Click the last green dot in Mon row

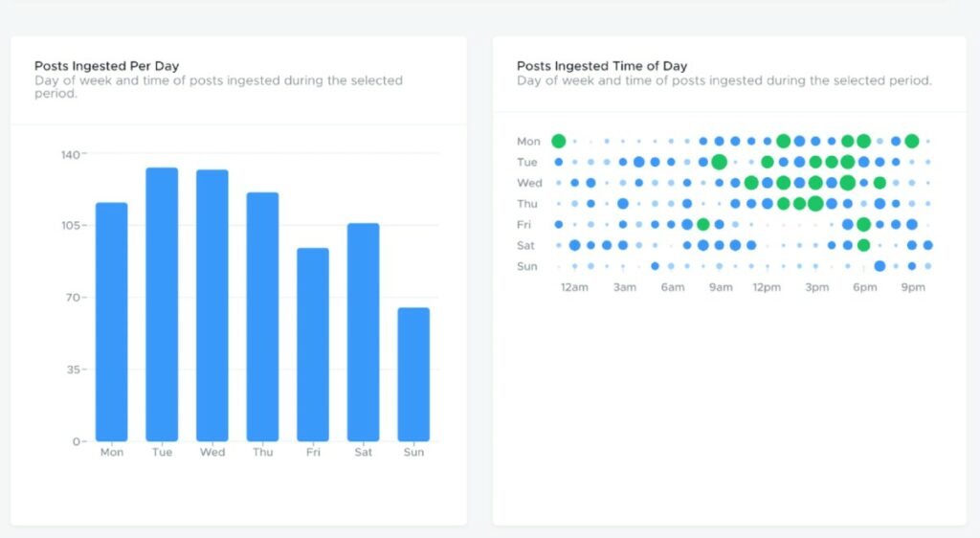pos(912,141)
